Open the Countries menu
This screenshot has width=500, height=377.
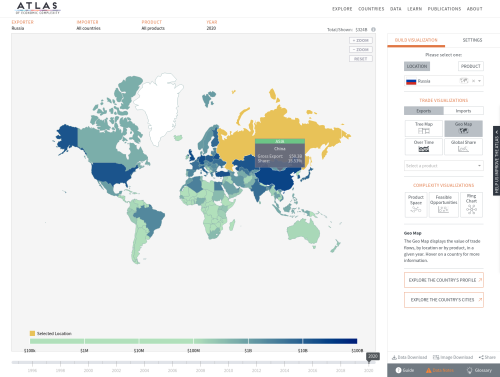coord(371,9)
